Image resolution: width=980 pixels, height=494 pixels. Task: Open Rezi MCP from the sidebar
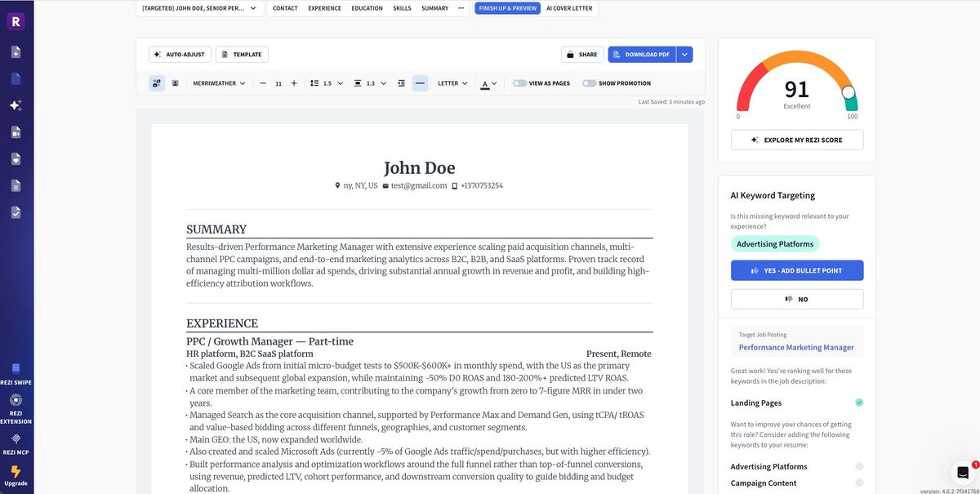16,444
